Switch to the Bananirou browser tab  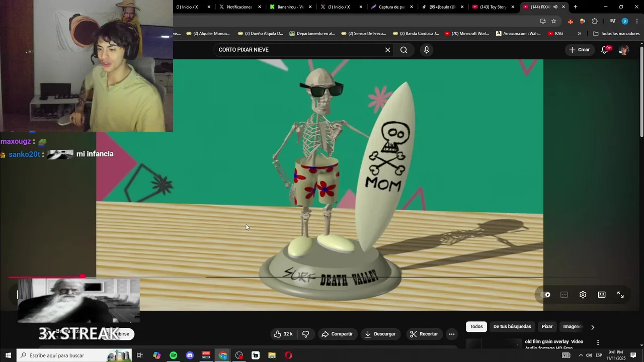289,7
